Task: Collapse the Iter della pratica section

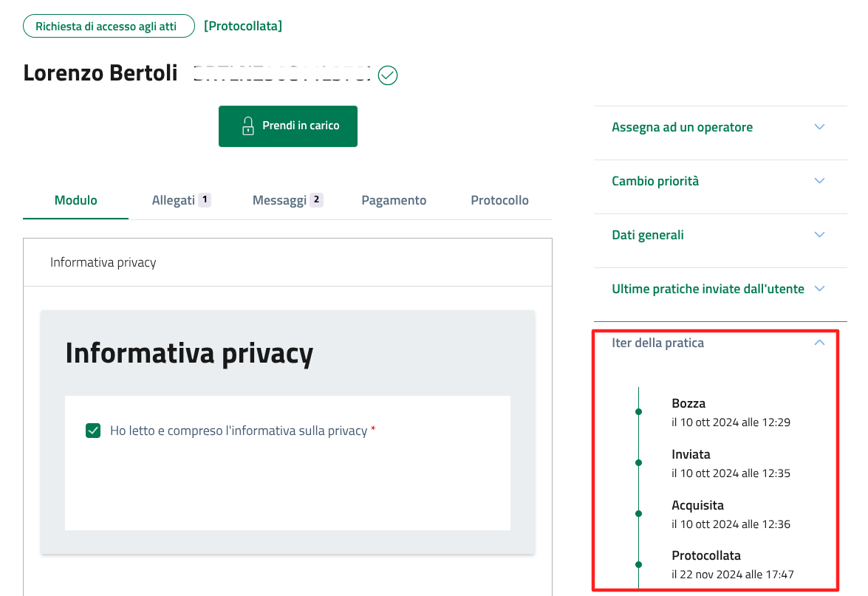Action: tap(819, 343)
